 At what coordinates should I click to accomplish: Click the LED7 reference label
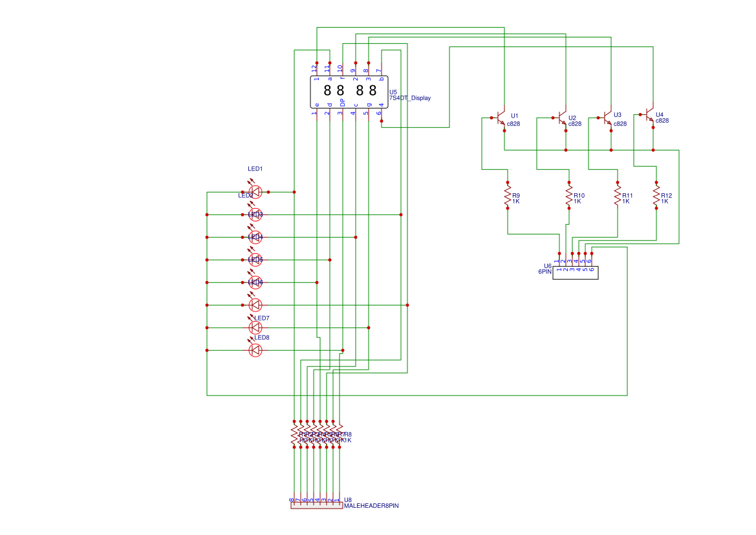[262, 319]
